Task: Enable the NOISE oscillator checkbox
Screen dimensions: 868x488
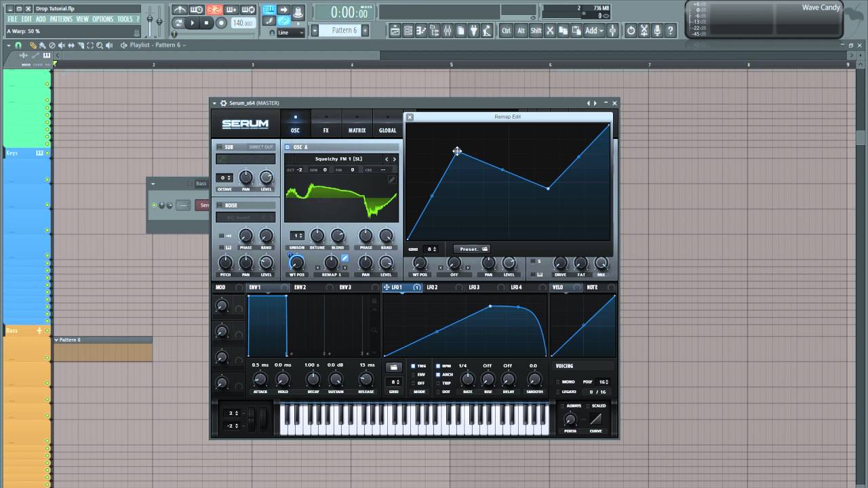Action: 219,205
